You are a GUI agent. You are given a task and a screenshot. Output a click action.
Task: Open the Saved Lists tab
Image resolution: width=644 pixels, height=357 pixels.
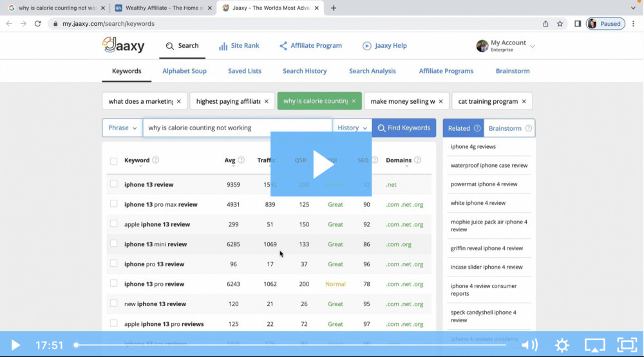point(244,71)
